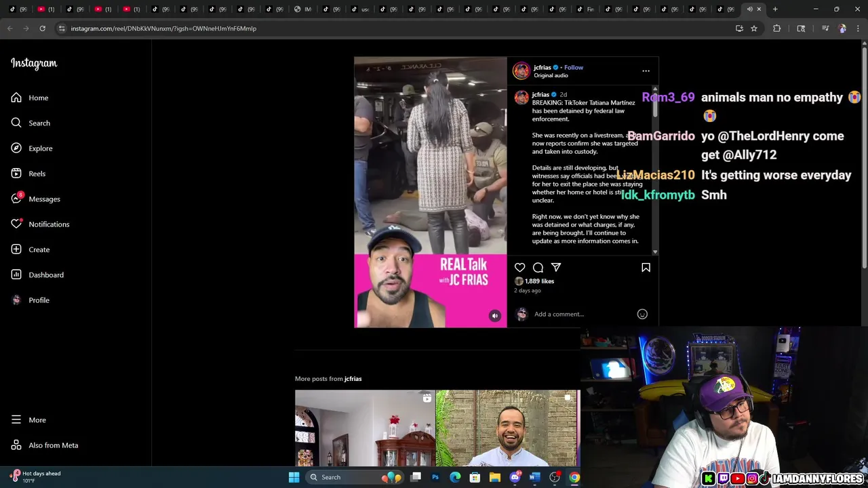Play the JC Frias reel video

(x=430, y=192)
